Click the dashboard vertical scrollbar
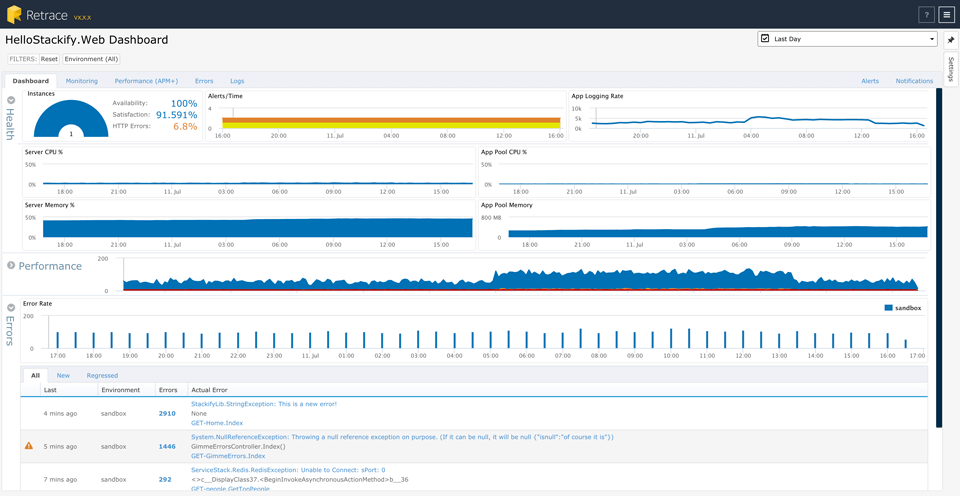 coord(939,258)
